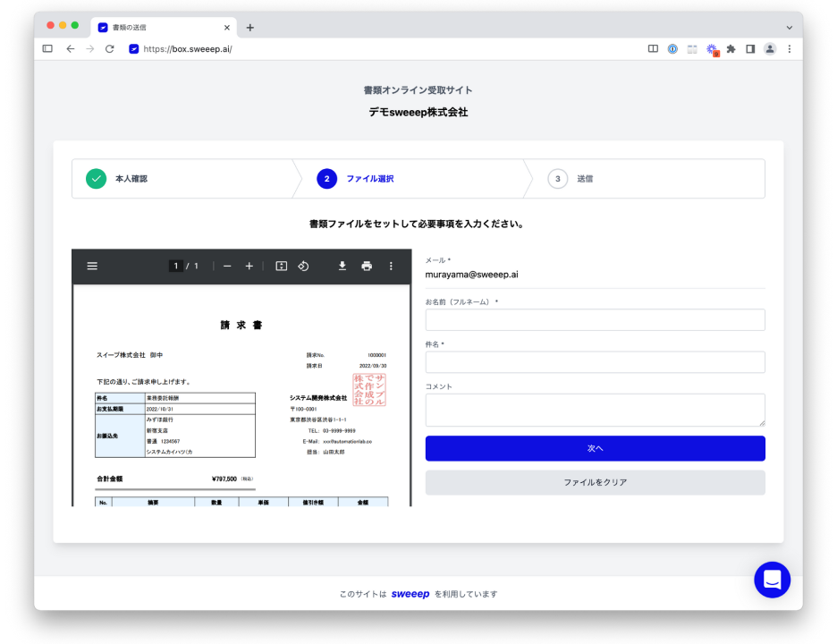The width and height of the screenshot is (837, 644).
Task: Click the fit to page icon
Action: point(281,266)
